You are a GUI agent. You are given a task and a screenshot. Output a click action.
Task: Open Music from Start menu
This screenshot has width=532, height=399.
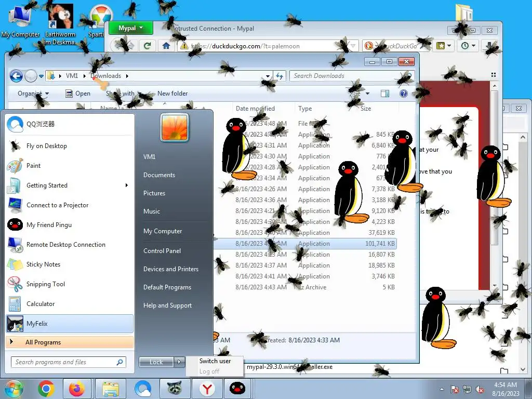tap(152, 211)
